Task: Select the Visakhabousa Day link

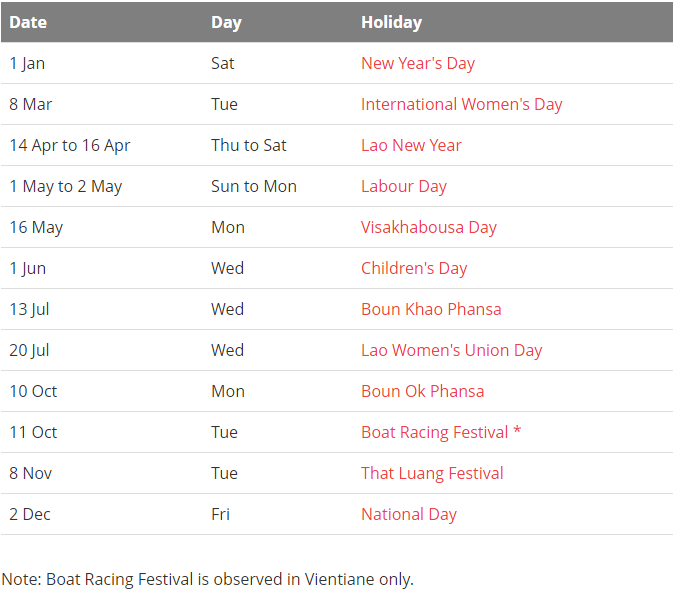Action: [x=429, y=228]
